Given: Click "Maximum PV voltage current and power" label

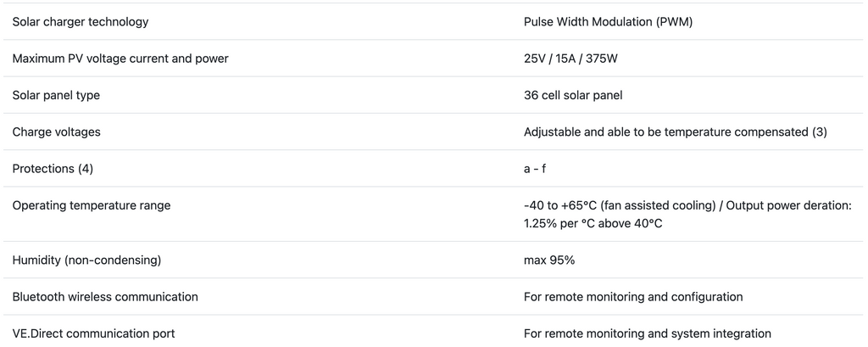Looking at the screenshot, I should pos(120,59).
